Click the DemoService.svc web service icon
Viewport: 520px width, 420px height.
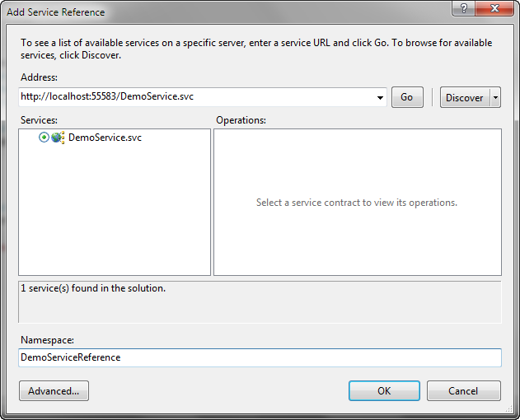click(x=59, y=138)
